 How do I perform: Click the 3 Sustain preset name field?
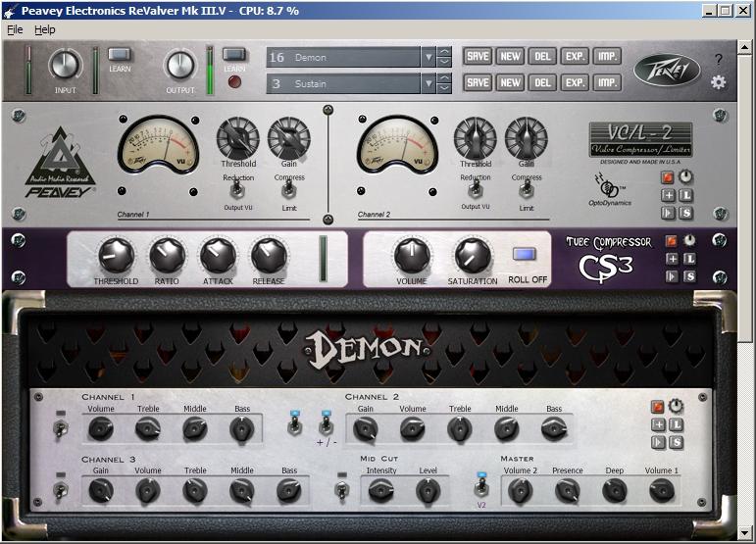pos(343,84)
